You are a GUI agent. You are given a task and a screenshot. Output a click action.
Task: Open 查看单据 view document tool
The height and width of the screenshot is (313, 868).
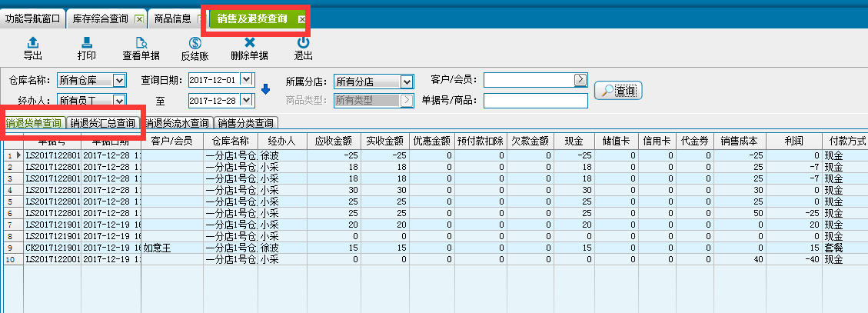(141, 44)
